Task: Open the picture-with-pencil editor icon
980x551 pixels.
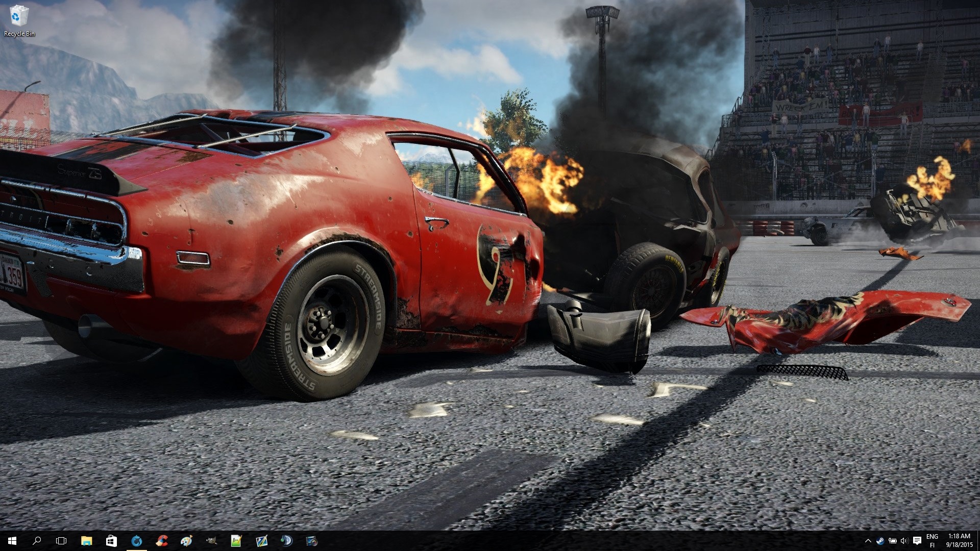Action: click(x=261, y=541)
